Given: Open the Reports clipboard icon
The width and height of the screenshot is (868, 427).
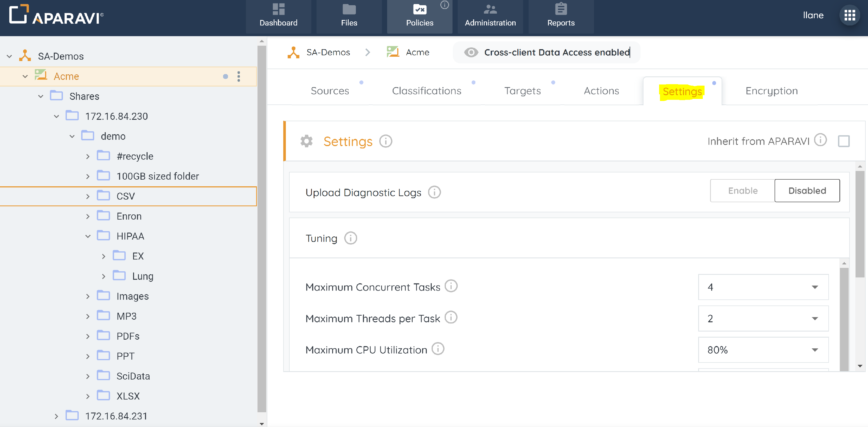Looking at the screenshot, I should coord(561,10).
